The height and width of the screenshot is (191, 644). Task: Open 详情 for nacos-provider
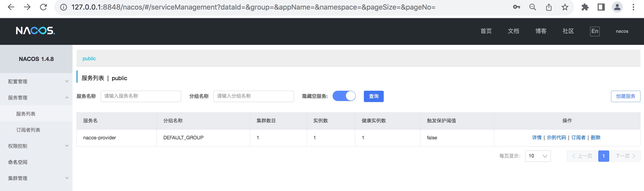tap(537, 138)
